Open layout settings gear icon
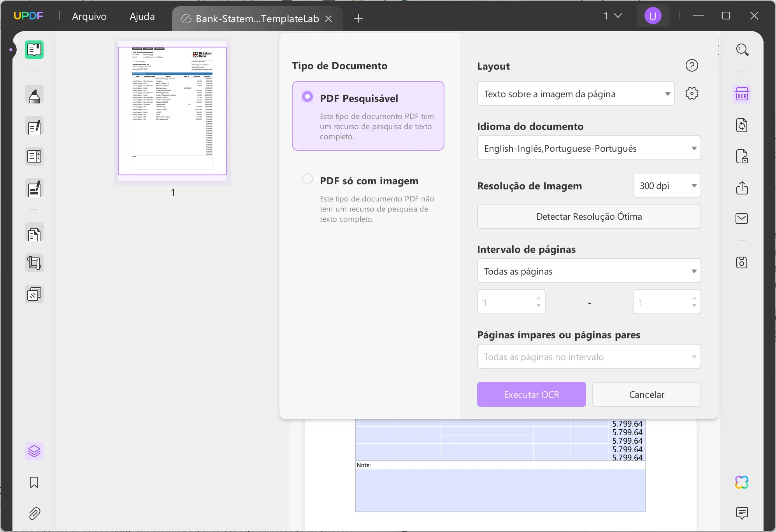 692,93
